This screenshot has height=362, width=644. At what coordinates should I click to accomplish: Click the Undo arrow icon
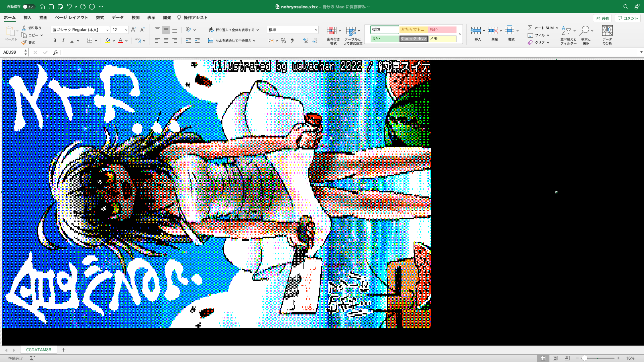pos(69,7)
